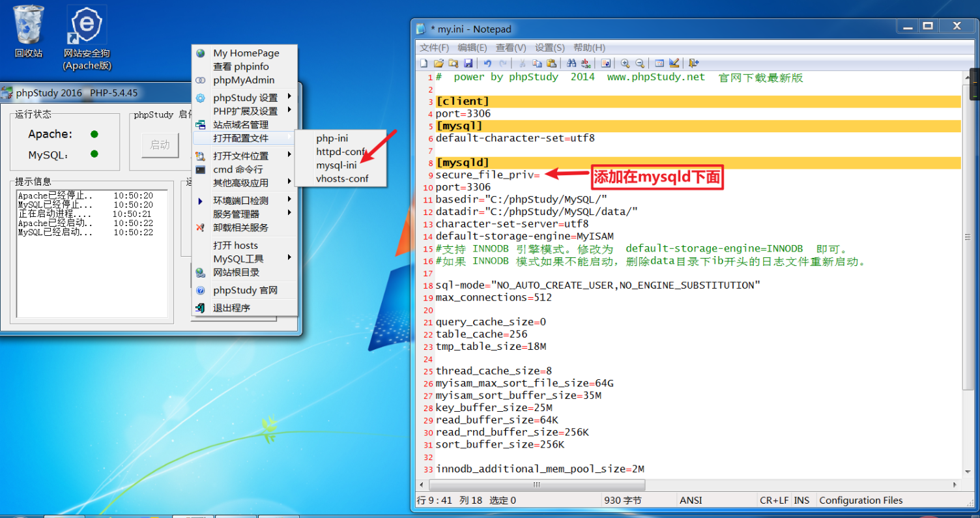Click the secure_file_priv= line in editor
Image resolution: width=980 pixels, height=518 pixels.
pos(488,175)
